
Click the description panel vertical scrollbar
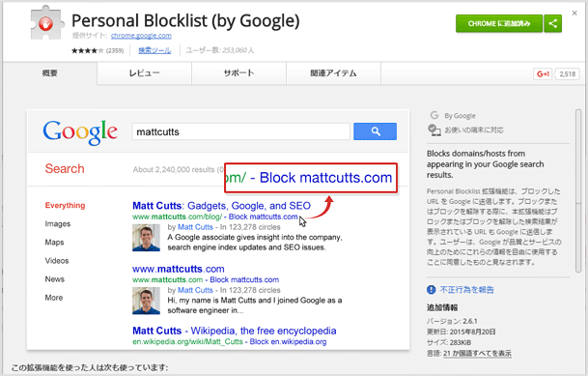pos(578,191)
